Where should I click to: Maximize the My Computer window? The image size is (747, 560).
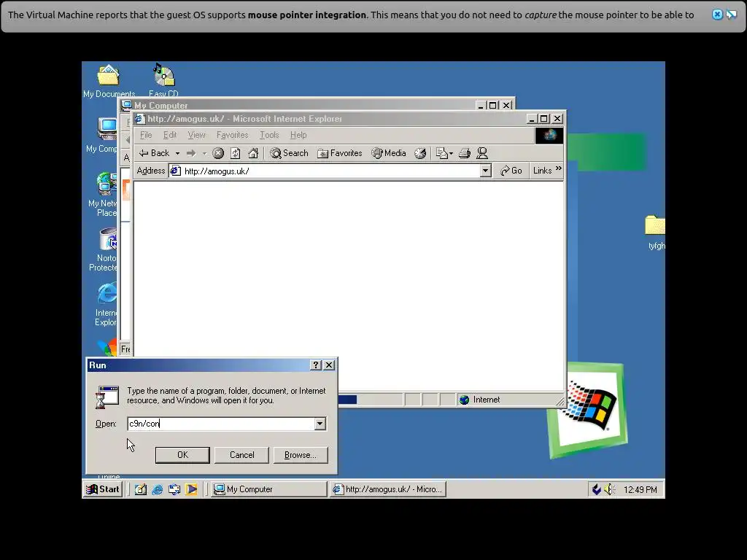pos(493,105)
